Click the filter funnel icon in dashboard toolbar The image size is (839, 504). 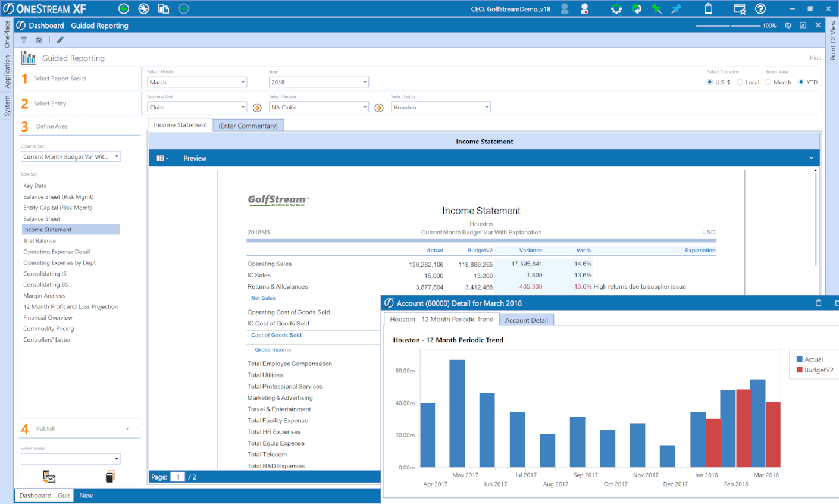[24, 40]
